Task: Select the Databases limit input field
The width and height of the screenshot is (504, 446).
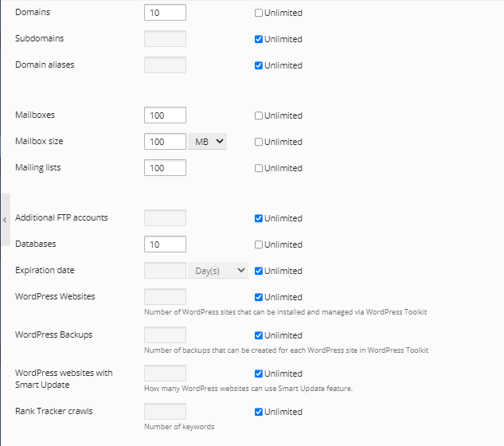Action: (165, 245)
